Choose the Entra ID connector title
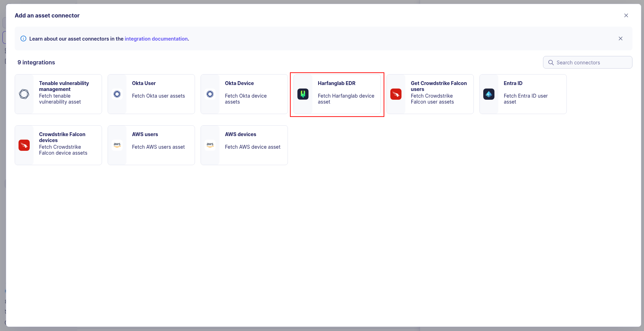644x331 pixels. [x=513, y=83]
